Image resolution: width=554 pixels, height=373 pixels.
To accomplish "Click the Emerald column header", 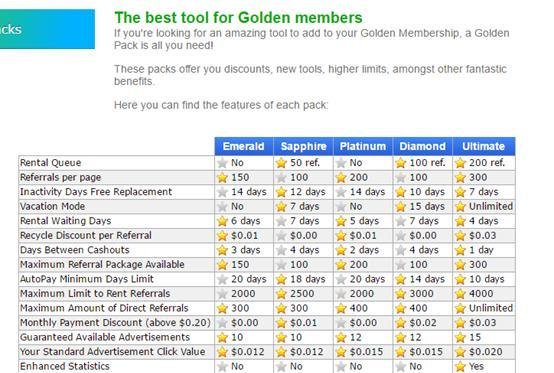I will [244, 146].
